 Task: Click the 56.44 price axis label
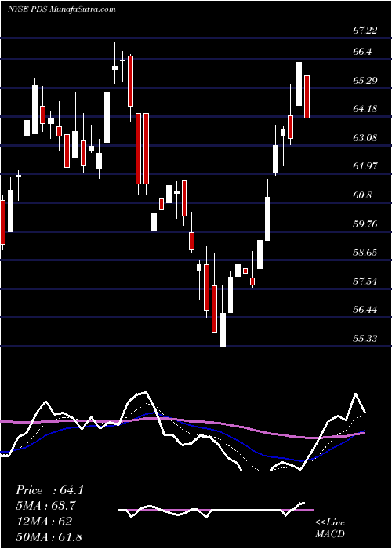[x=365, y=310]
